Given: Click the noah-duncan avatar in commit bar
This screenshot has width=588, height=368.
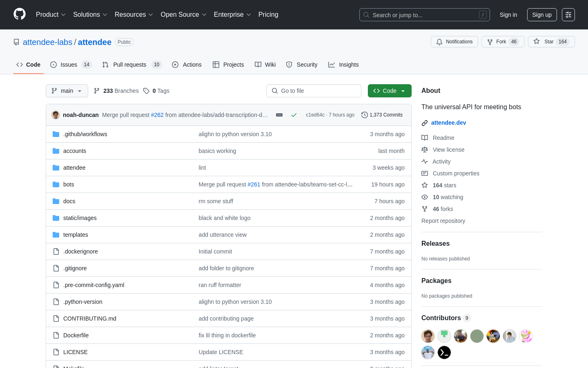Looking at the screenshot, I should [56, 115].
